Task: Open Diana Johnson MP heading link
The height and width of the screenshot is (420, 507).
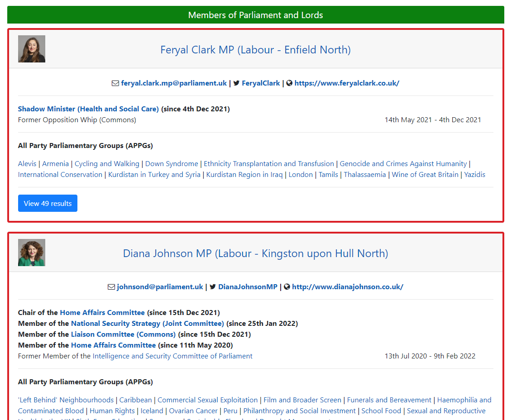Action: pyautogui.click(x=255, y=253)
